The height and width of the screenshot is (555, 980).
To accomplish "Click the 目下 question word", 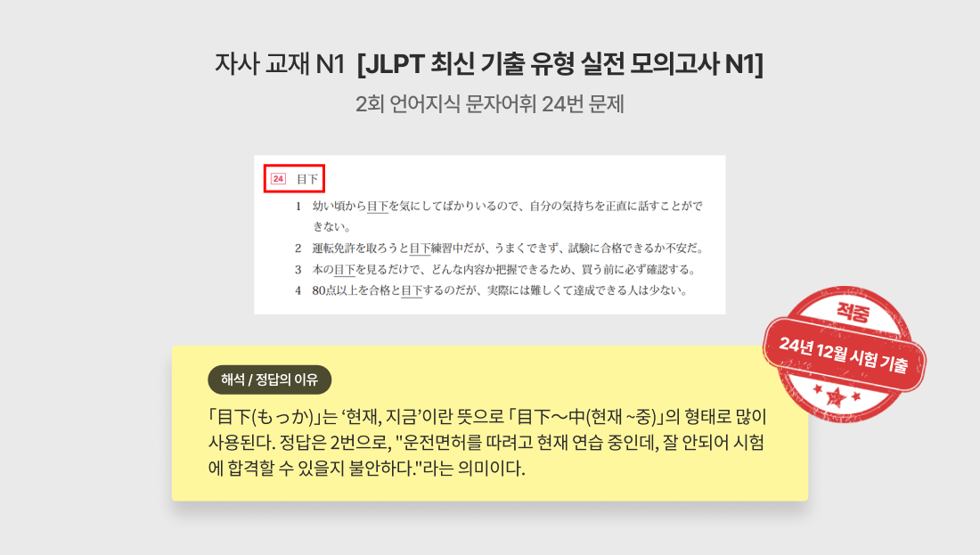I will click(306, 179).
